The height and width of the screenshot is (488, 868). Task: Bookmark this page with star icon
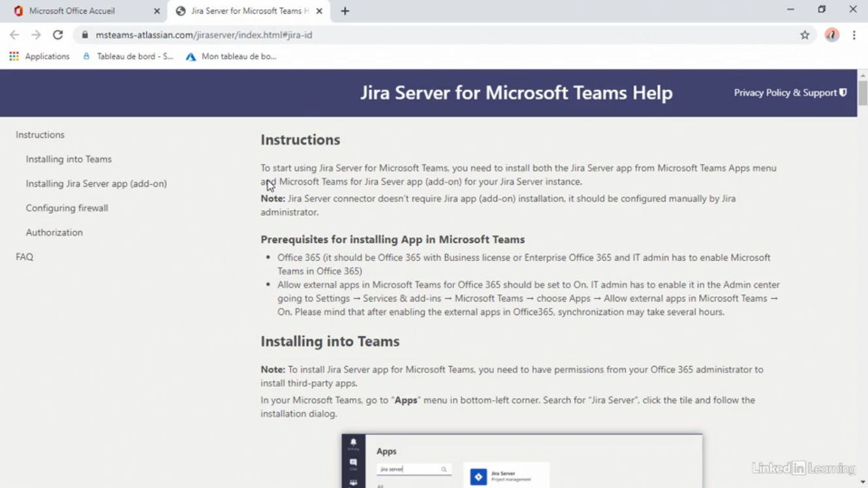805,35
